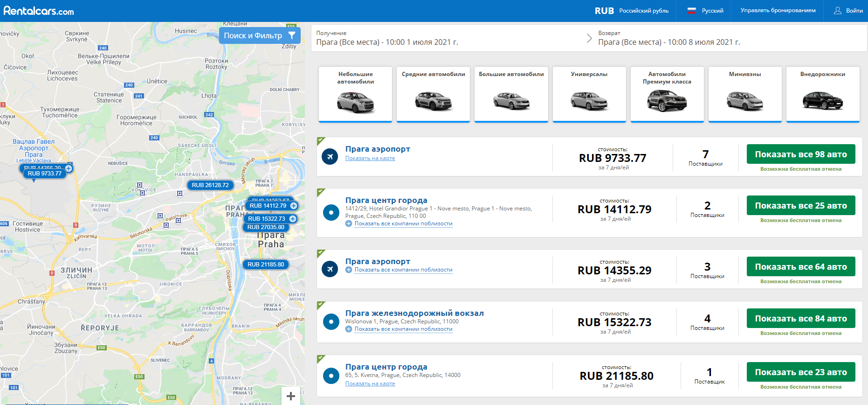Click the arrow between pickup and return
This screenshot has width=868, height=405.
point(589,38)
